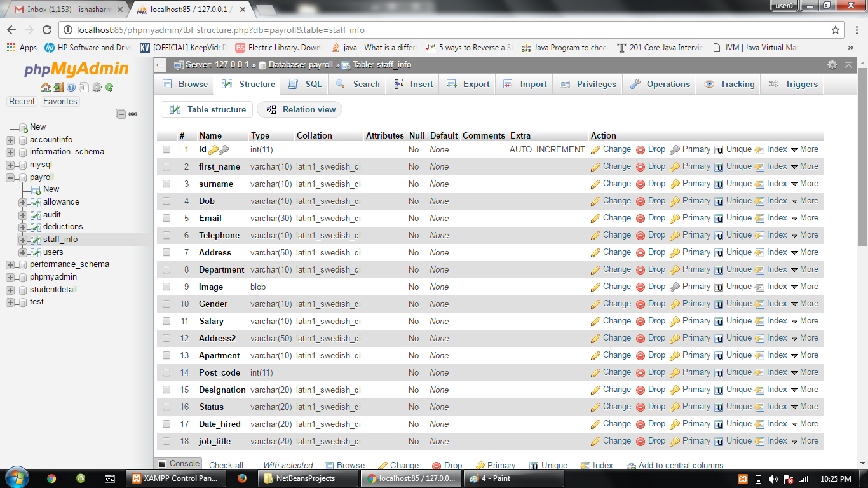The height and width of the screenshot is (488, 868).
Task: Click the collapse all tree icon
Action: click(121, 114)
